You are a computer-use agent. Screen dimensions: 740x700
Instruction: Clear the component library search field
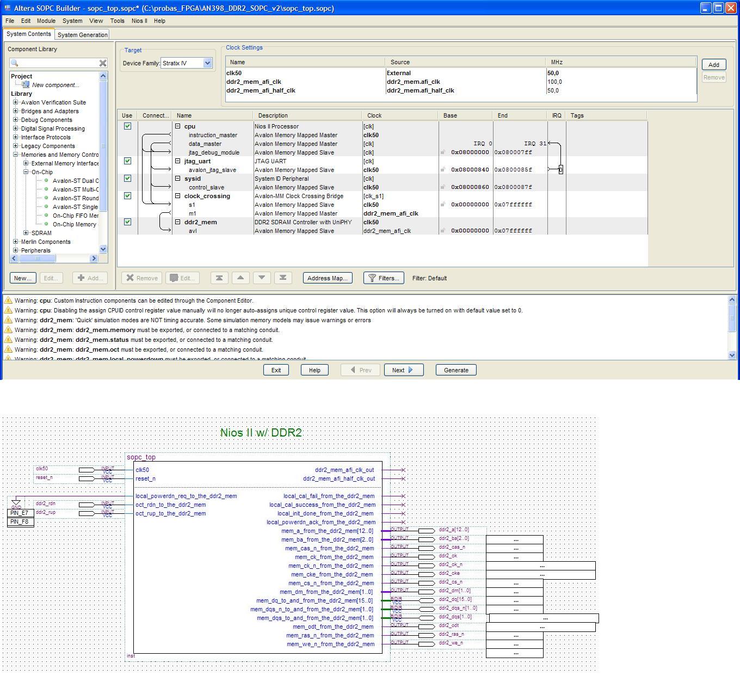point(102,63)
